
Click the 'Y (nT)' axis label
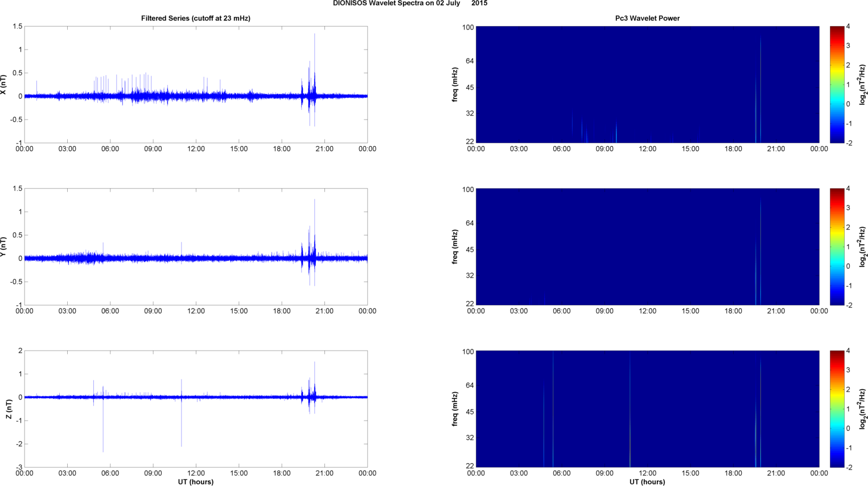point(3,247)
